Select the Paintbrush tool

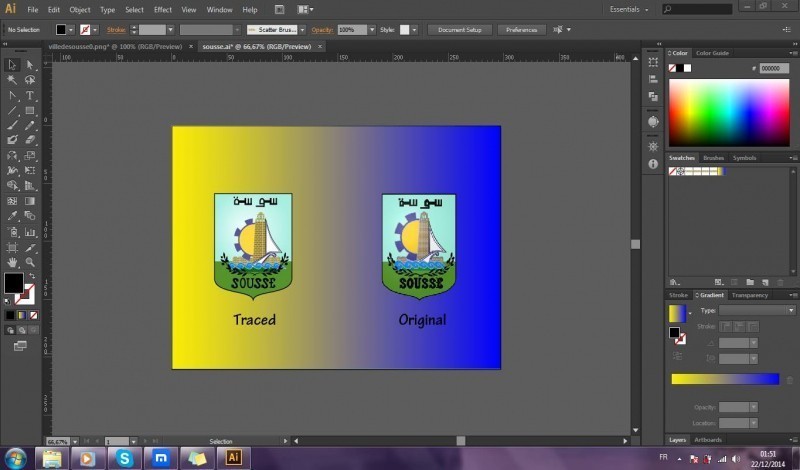pyautogui.click(x=12, y=125)
